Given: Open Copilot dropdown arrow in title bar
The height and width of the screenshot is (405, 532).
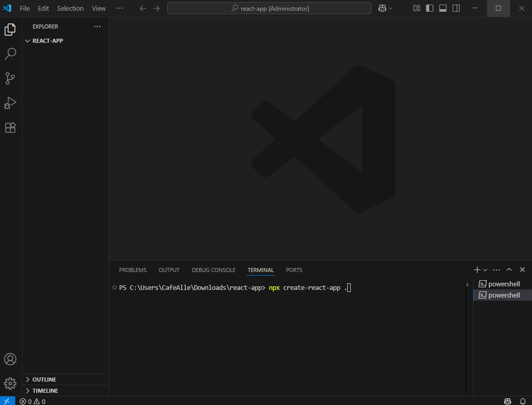Looking at the screenshot, I should pyautogui.click(x=390, y=9).
